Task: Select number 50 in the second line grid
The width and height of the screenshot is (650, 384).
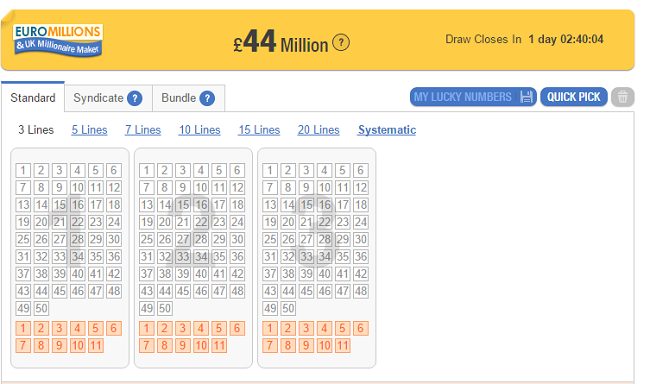Action: pos(165,309)
